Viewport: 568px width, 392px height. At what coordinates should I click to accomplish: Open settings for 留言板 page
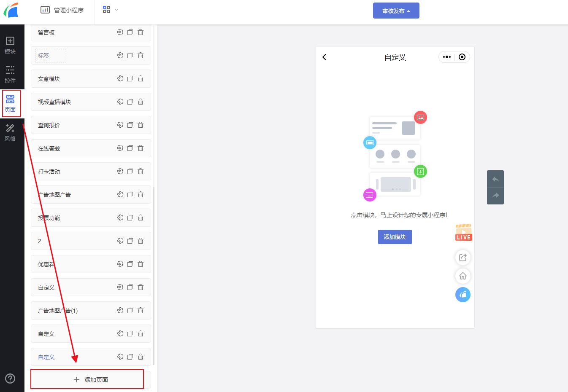point(120,32)
